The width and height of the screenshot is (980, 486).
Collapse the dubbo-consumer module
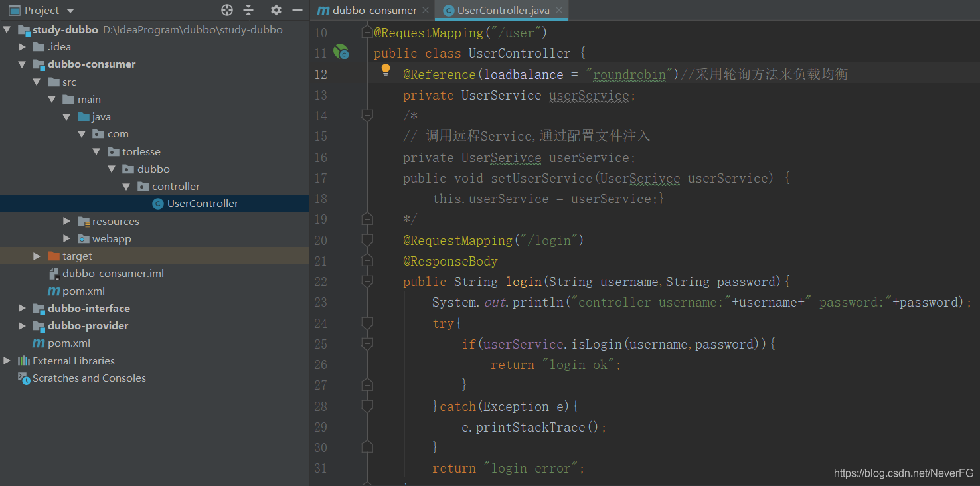coord(22,64)
